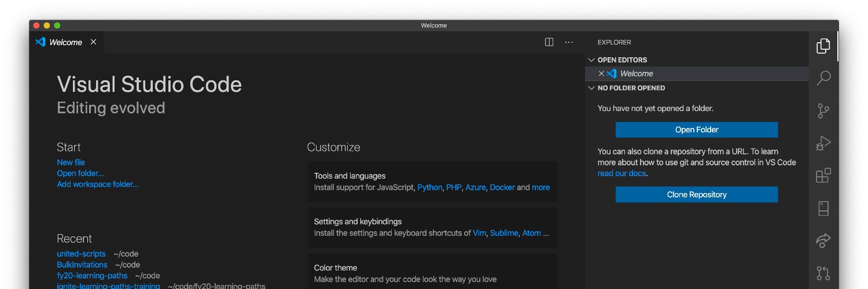Install PHP support link
Image resolution: width=868 pixels, height=289 pixels.
pyautogui.click(x=454, y=187)
